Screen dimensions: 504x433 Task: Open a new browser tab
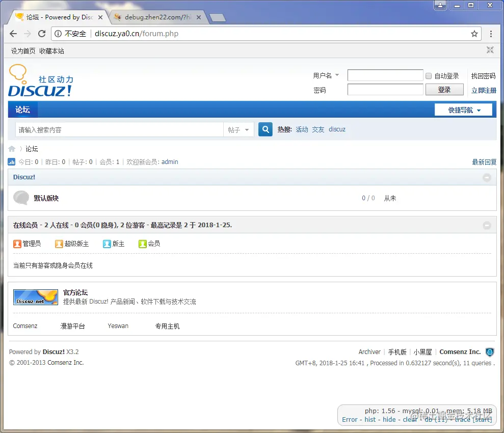click(x=218, y=18)
